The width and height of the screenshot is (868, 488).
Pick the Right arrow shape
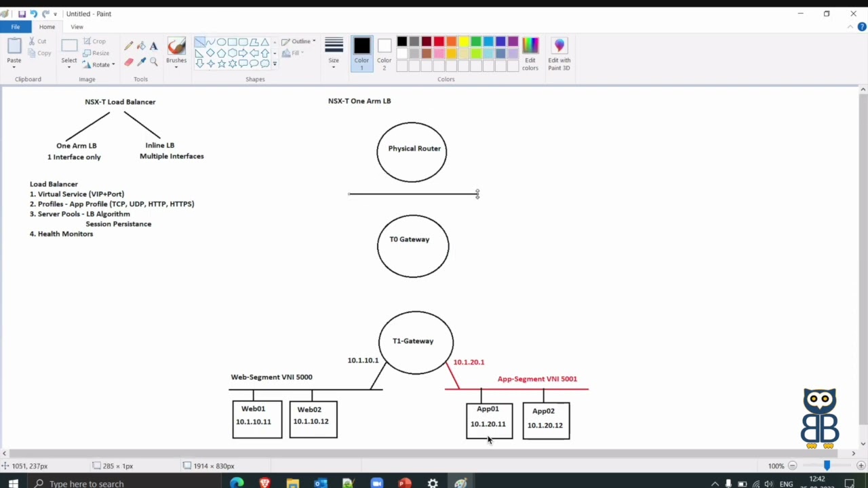(243, 53)
